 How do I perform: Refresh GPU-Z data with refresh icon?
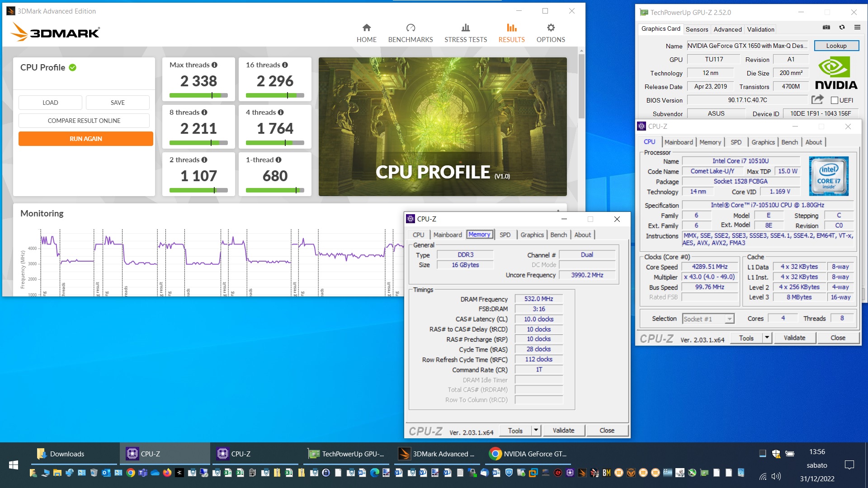click(x=842, y=28)
